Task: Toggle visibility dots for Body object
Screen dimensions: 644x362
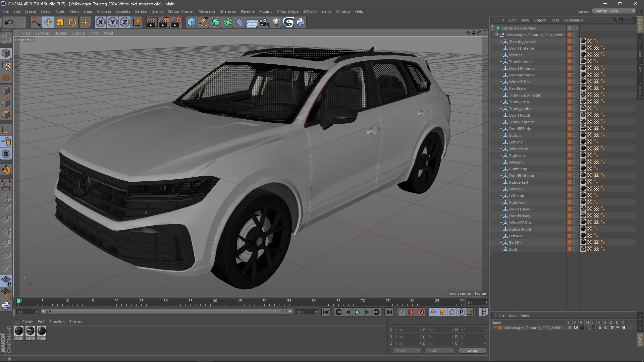Action: [x=574, y=249]
